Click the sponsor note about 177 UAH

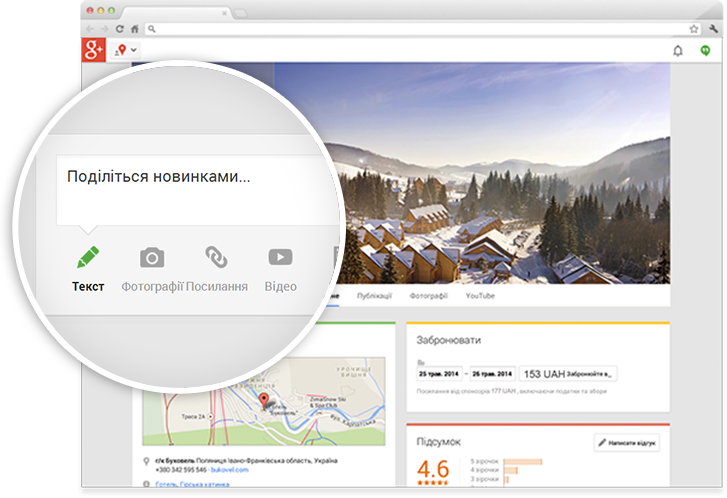click(x=511, y=391)
